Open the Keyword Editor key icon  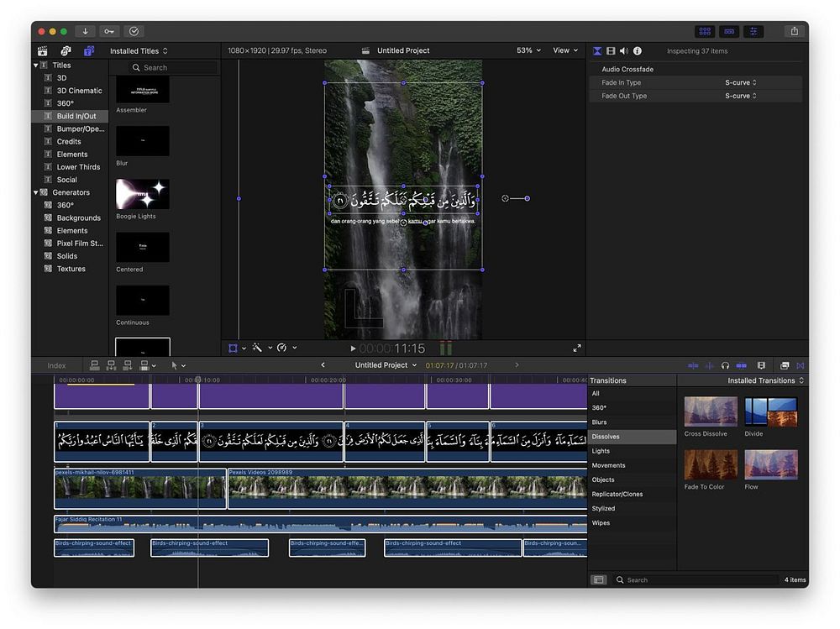pos(109,31)
